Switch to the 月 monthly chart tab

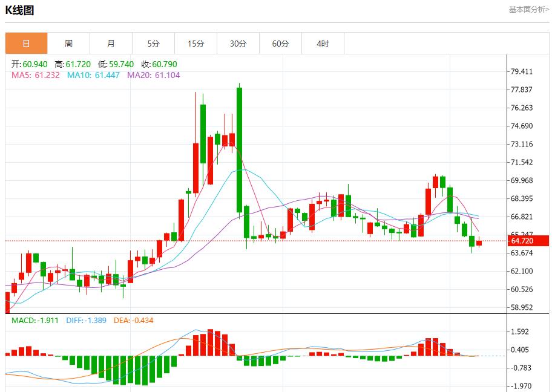[111, 43]
